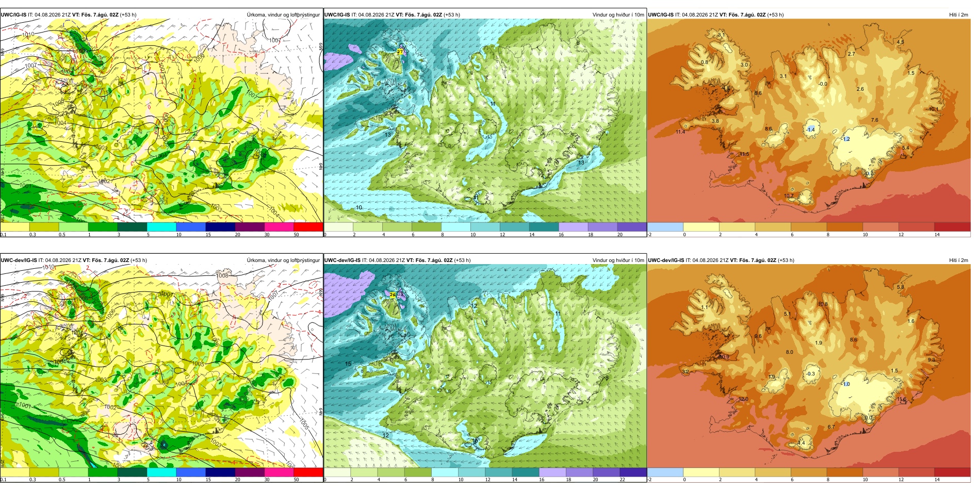Screen dimensions: 980x490
Task: Click the title 'Úrkoma, vindur og loftþrýstingur' on the top map
Action: [283, 14]
